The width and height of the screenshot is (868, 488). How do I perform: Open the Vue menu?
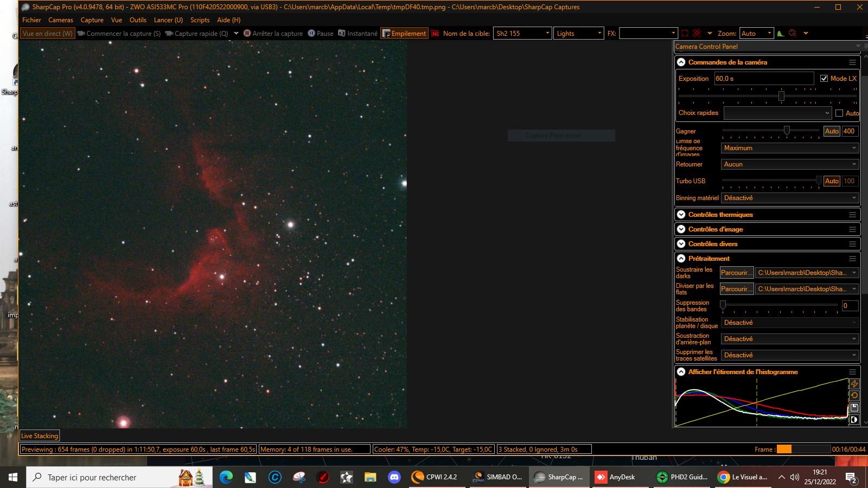117,20
